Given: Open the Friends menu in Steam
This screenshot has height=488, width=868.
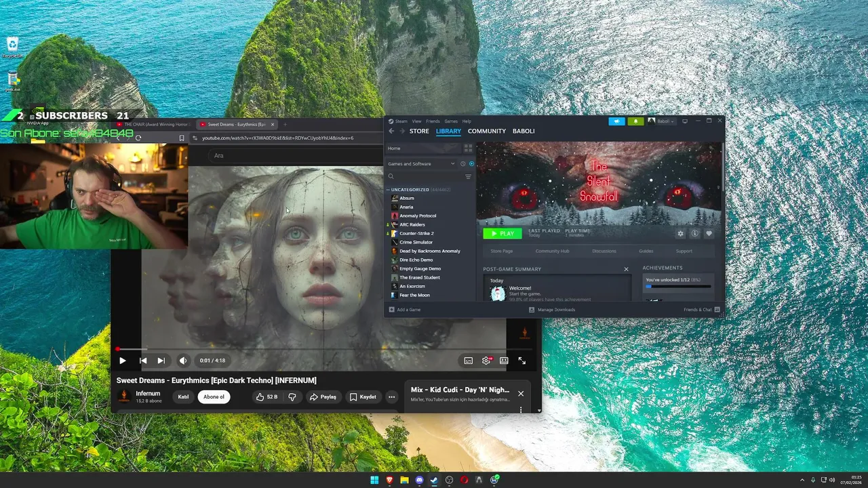Looking at the screenshot, I should pos(433,121).
